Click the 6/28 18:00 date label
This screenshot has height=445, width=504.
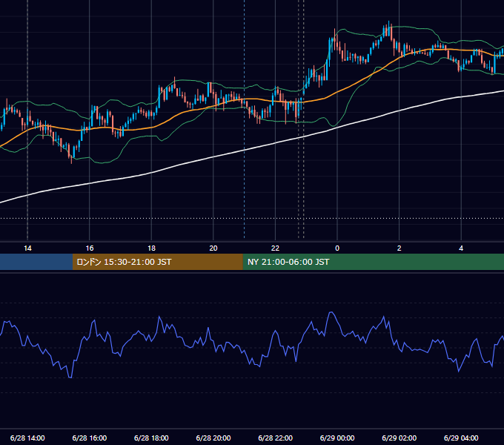[151, 438]
